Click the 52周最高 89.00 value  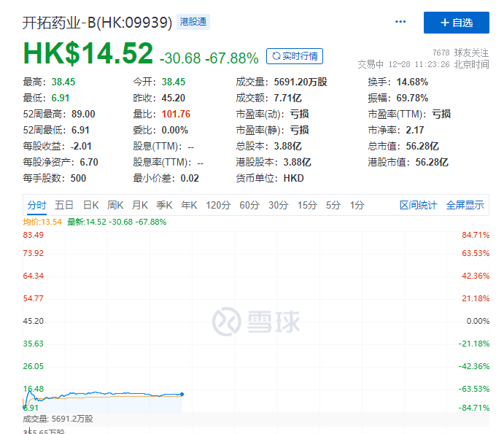tap(83, 114)
